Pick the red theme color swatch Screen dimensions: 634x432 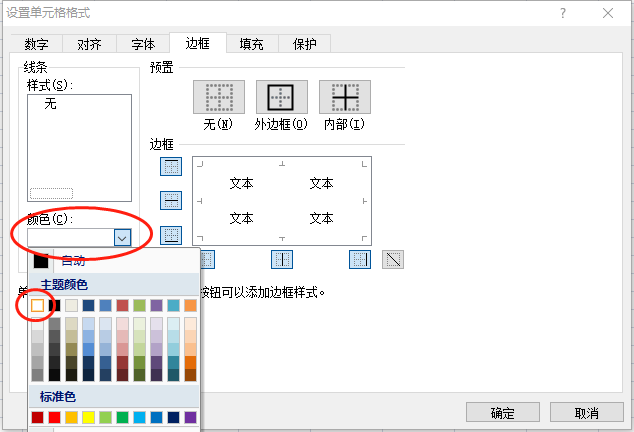click(123, 305)
